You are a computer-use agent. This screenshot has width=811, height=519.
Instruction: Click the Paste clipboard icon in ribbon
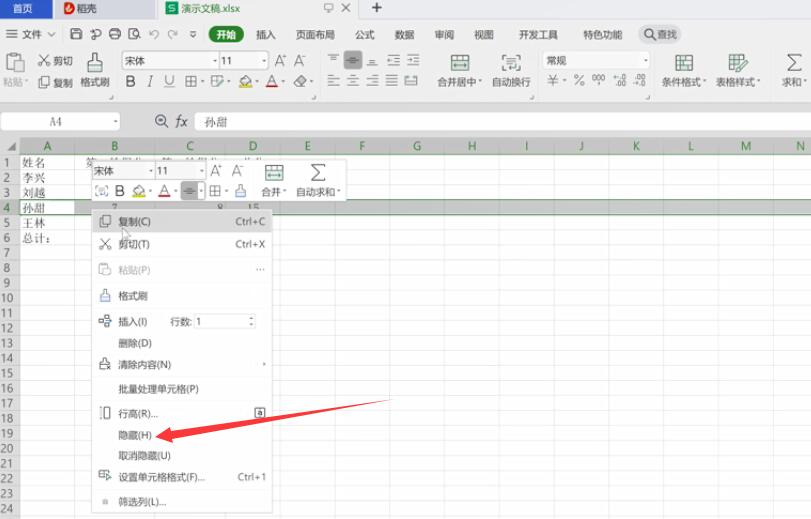coord(15,63)
